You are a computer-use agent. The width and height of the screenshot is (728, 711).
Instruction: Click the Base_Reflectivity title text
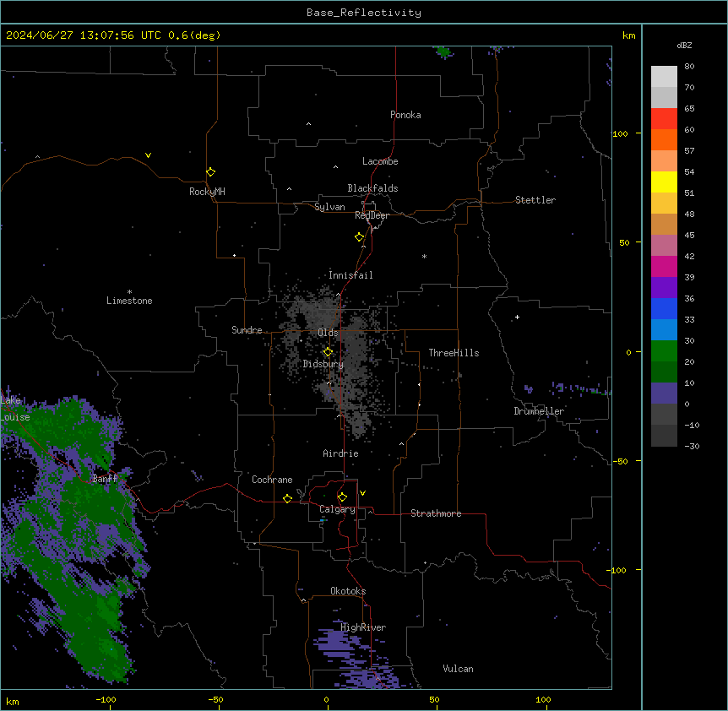click(363, 13)
